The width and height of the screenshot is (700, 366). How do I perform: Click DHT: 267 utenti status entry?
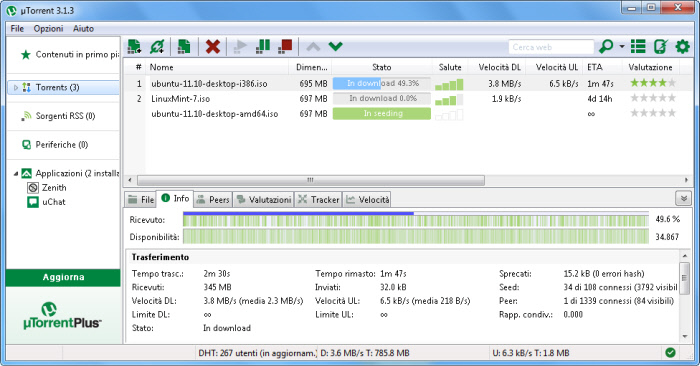[257, 353]
